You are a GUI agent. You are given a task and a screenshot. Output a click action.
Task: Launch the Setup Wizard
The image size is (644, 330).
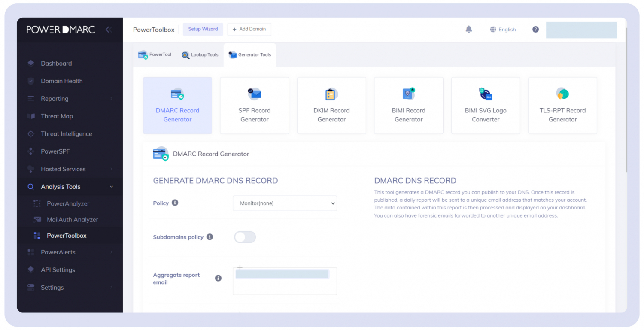[x=203, y=29]
